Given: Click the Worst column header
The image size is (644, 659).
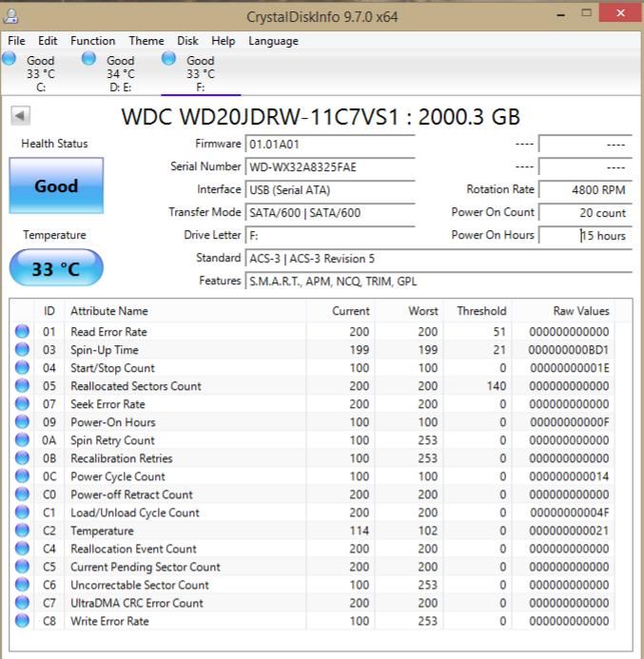Looking at the screenshot, I should tap(409, 311).
